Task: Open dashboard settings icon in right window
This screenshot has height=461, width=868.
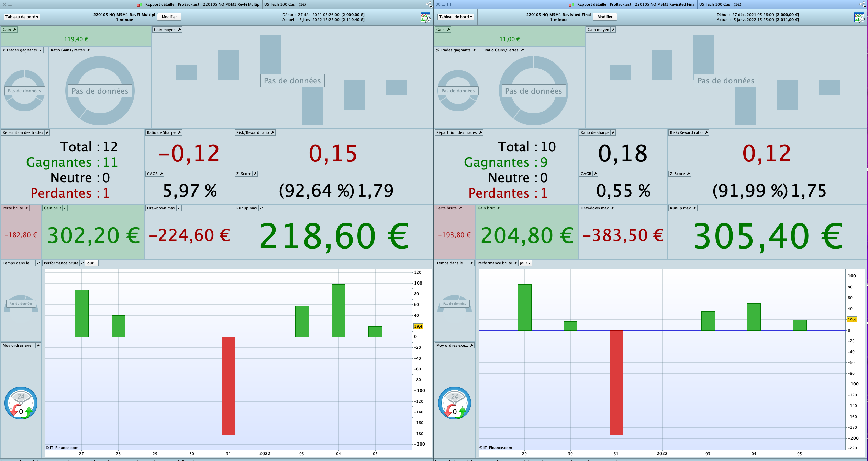Action: pyautogui.click(x=859, y=17)
